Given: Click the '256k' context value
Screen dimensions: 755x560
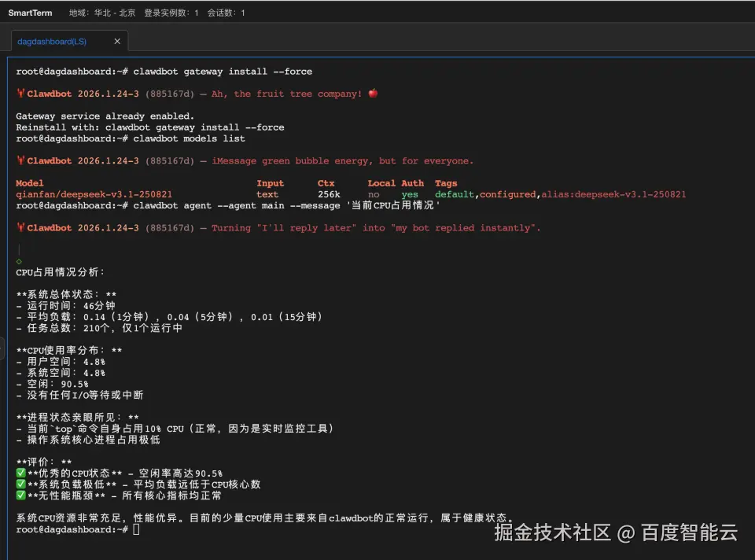Looking at the screenshot, I should 329,194.
